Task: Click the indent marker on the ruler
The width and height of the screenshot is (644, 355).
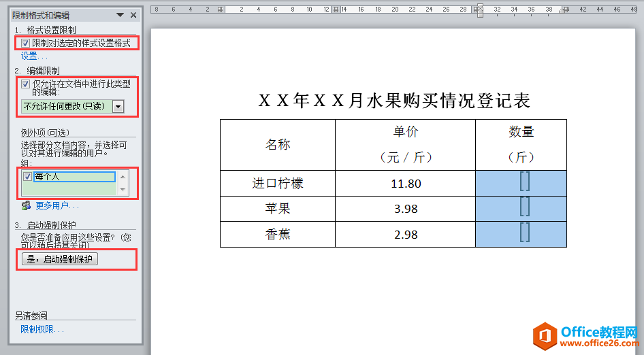Action: coord(480,10)
